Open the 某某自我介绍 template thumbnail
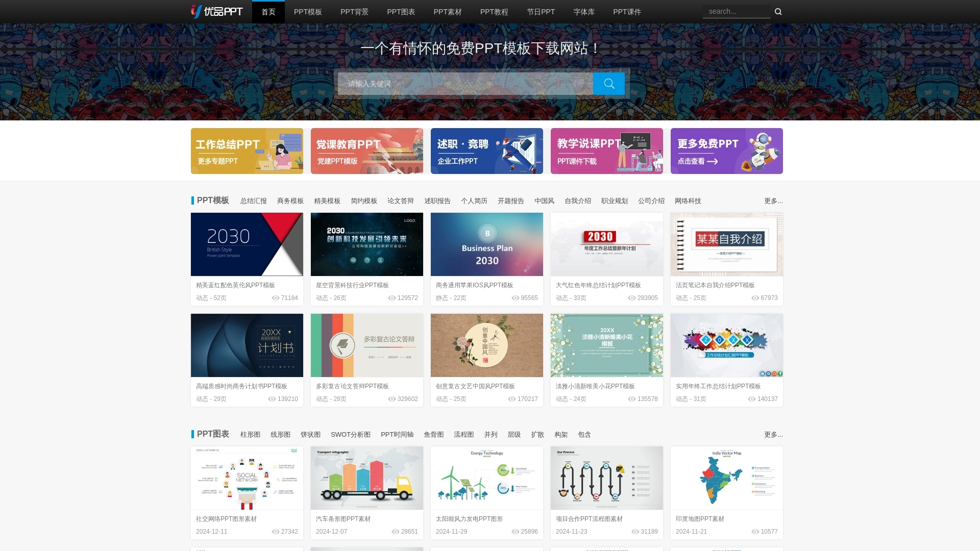980x551 pixels. click(727, 244)
